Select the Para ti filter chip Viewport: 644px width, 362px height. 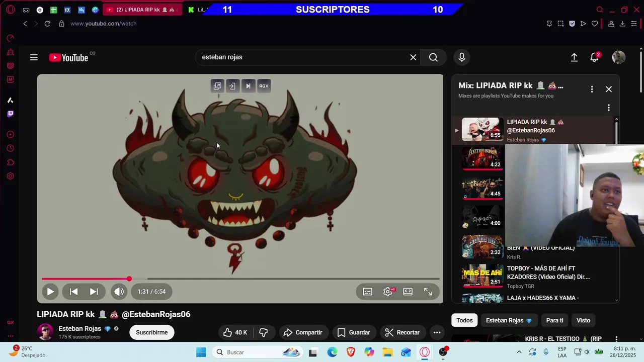click(554, 320)
